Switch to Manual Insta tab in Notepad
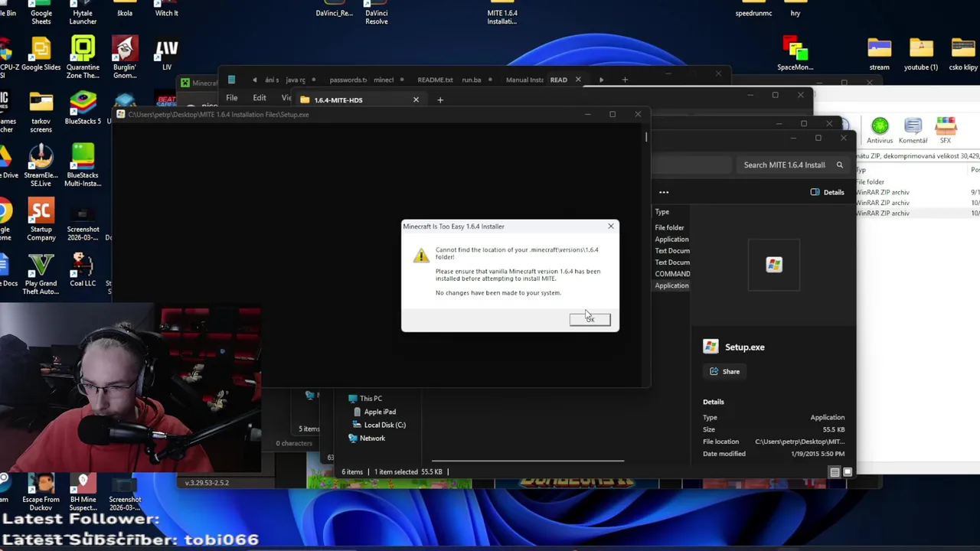The height and width of the screenshot is (551, 980). [524, 80]
